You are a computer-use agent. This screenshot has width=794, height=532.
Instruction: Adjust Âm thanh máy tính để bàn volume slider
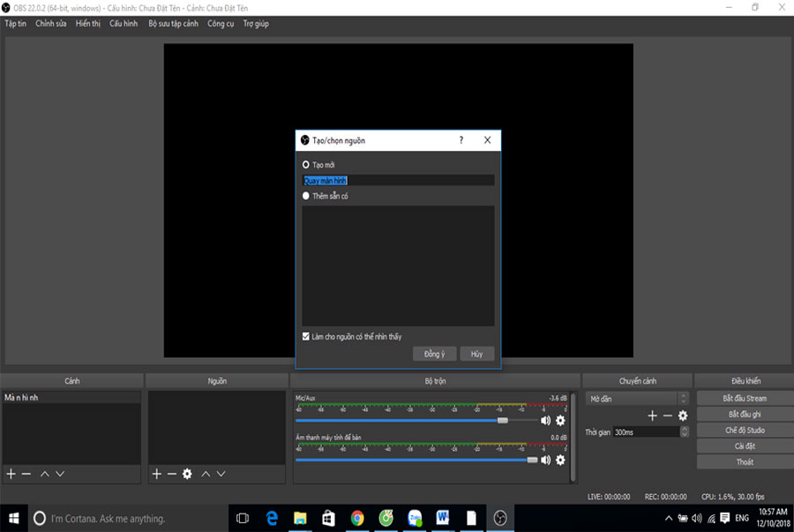click(532, 461)
